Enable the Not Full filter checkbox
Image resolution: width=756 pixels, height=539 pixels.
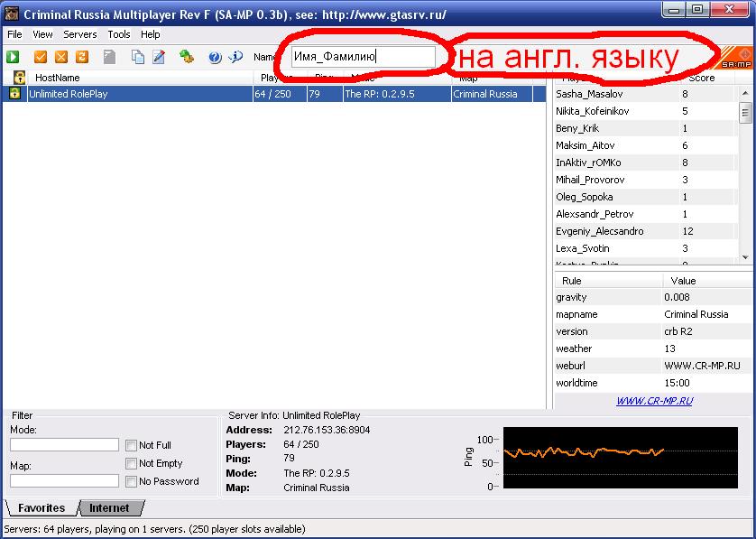[x=131, y=445]
